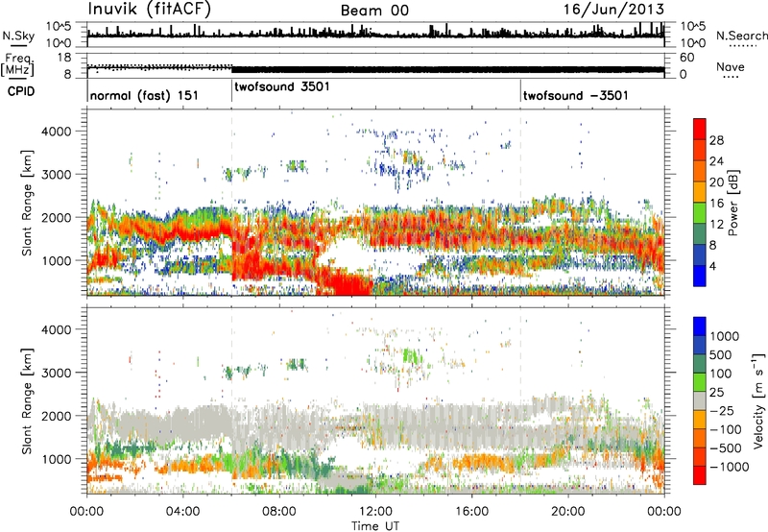Screen dimensions: 768x532
Task: Click the power panel 'Slant Range [km]' label
Action: (x=27, y=203)
